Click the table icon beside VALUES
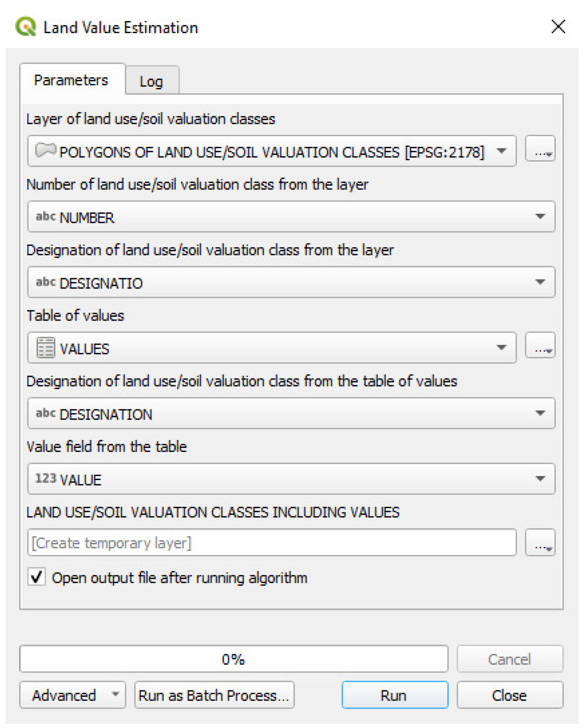 [x=46, y=348]
